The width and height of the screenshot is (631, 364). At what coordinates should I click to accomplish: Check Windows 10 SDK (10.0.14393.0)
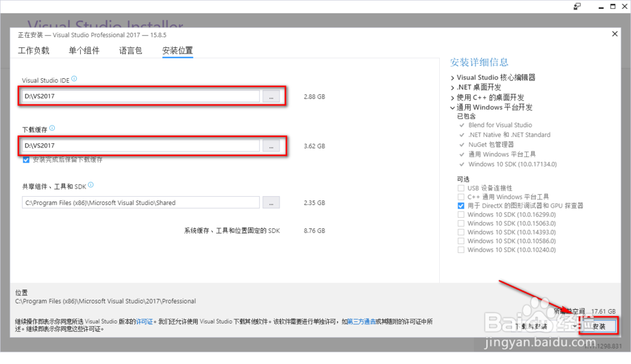pos(461,233)
